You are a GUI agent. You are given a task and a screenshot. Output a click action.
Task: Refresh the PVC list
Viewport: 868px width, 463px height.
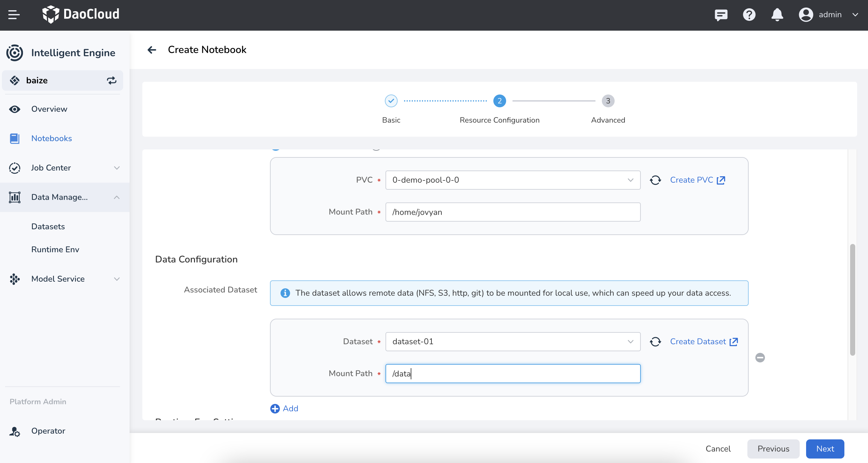(655, 180)
